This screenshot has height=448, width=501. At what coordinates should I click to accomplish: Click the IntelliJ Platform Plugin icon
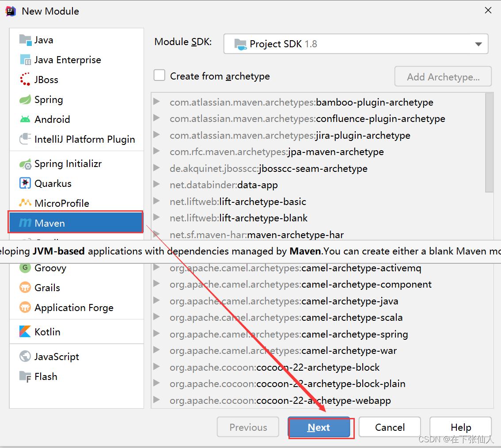click(x=25, y=139)
